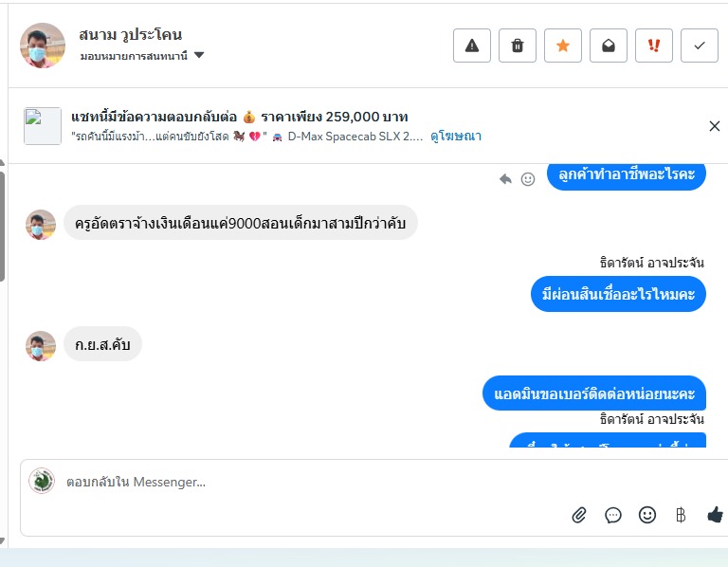Mark conversation unread with envelope icon
Viewport: 728px width, 567px height.
coord(609,46)
